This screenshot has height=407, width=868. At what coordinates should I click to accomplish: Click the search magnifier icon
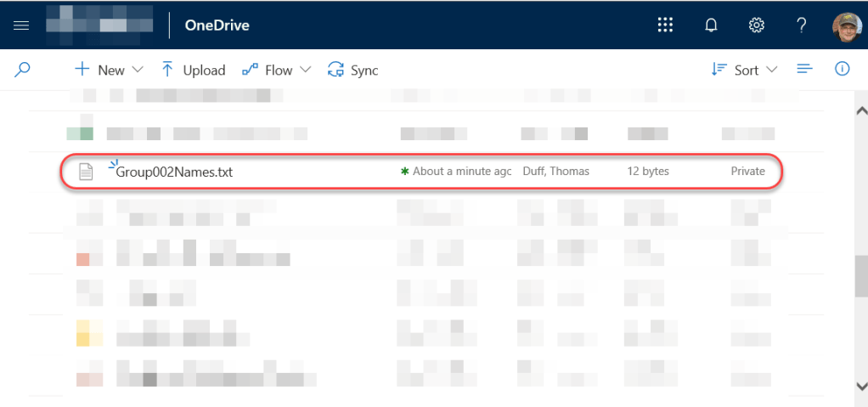click(21, 70)
